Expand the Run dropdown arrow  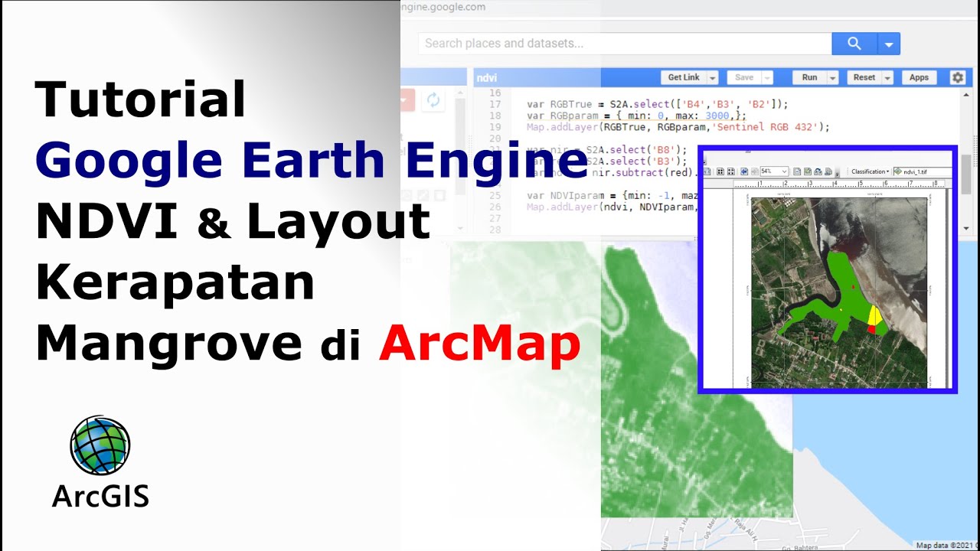pos(833,77)
